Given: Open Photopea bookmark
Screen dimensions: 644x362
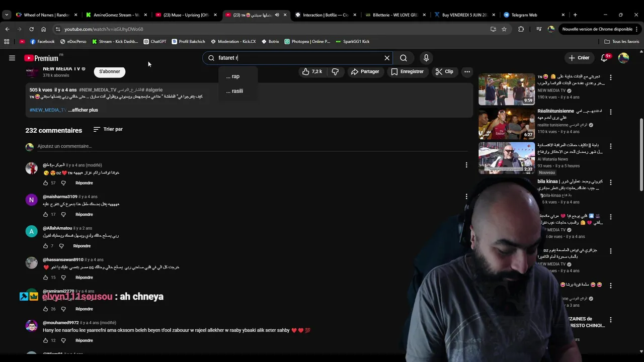Looking at the screenshot, I should [x=307, y=42].
